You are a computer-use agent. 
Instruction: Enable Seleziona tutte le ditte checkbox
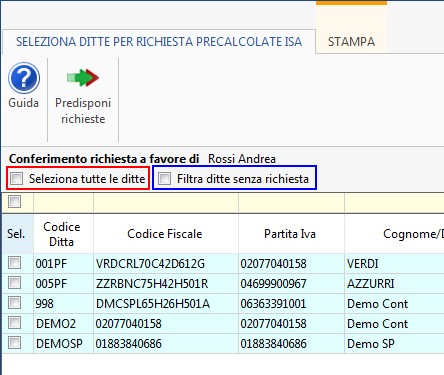click(16, 178)
